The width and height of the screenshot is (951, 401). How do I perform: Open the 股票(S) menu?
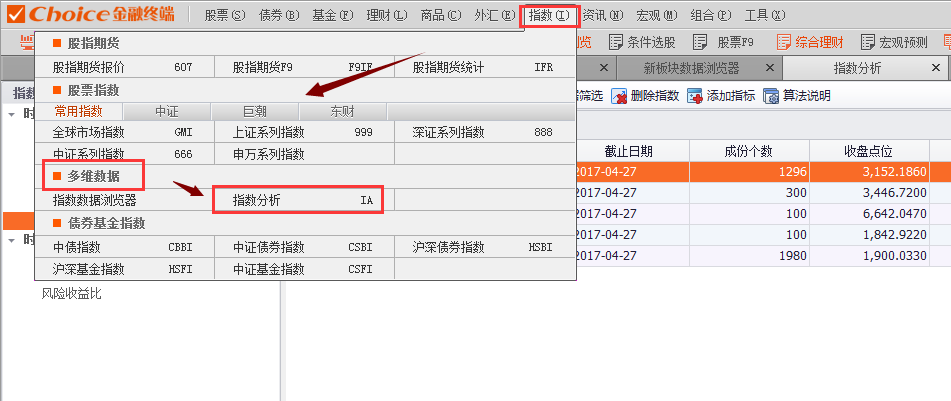224,15
